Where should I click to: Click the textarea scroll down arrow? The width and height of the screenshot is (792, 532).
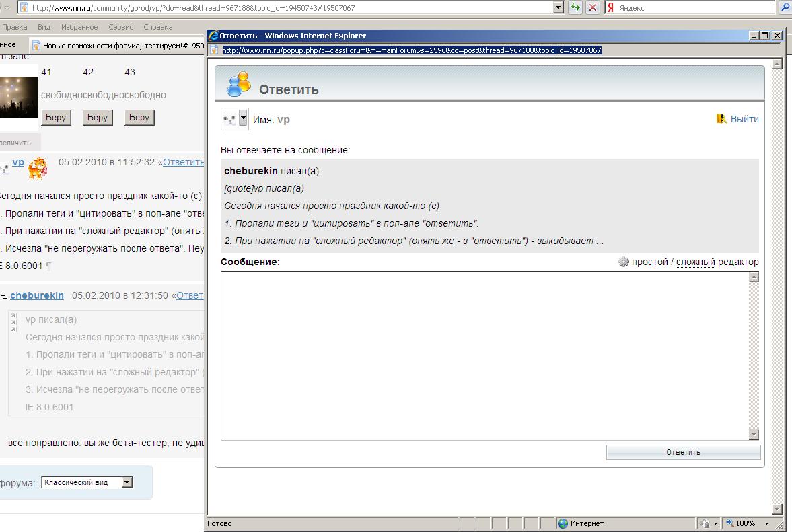click(x=754, y=434)
